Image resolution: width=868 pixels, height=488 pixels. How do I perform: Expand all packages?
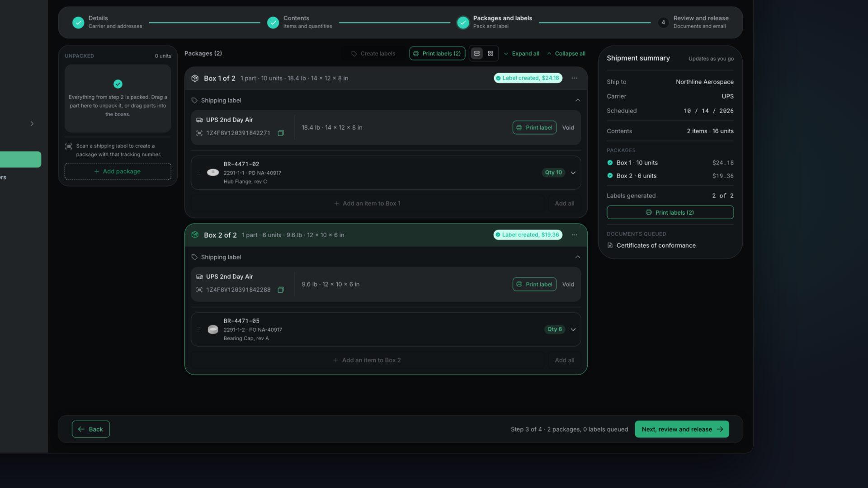click(521, 53)
